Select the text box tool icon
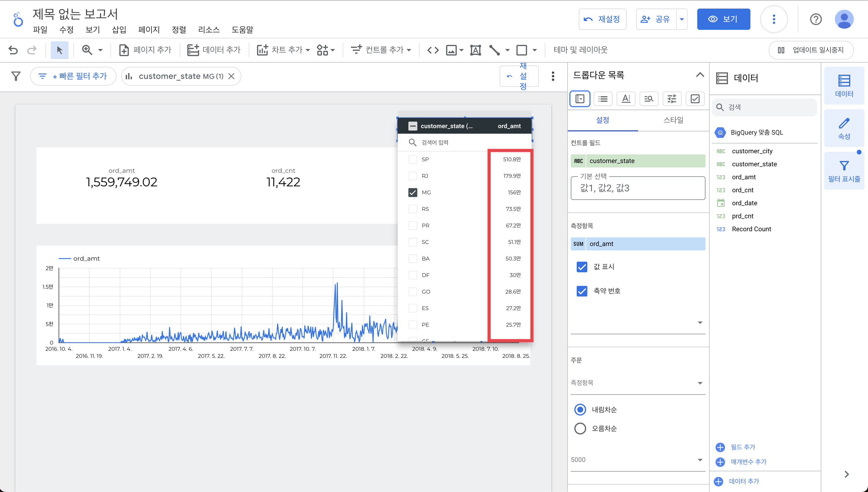Viewport: 868px width, 492px height. pyautogui.click(x=475, y=50)
